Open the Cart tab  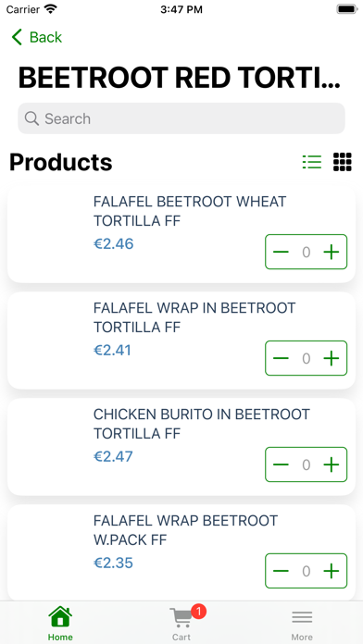(x=181, y=624)
